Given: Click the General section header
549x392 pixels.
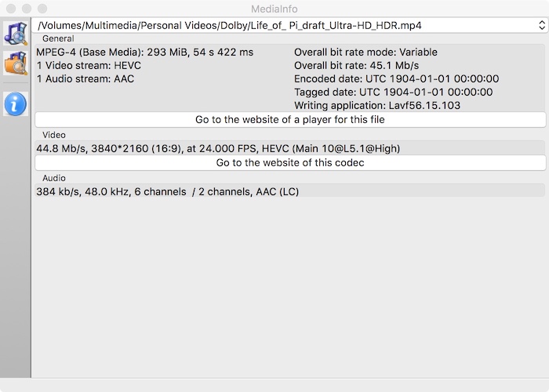Looking at the screenshot, I should point(58,38).
